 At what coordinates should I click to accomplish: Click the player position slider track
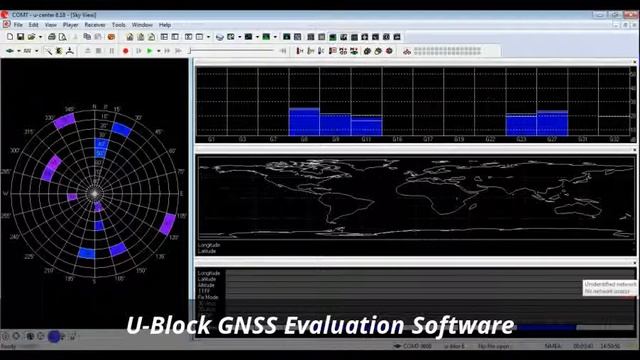[231, 51]
